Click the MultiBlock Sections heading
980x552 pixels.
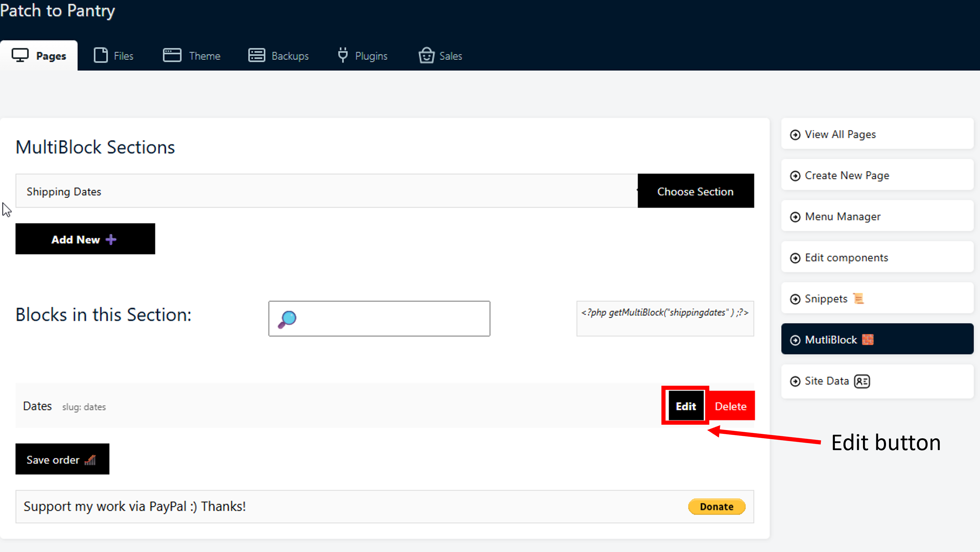95,147
